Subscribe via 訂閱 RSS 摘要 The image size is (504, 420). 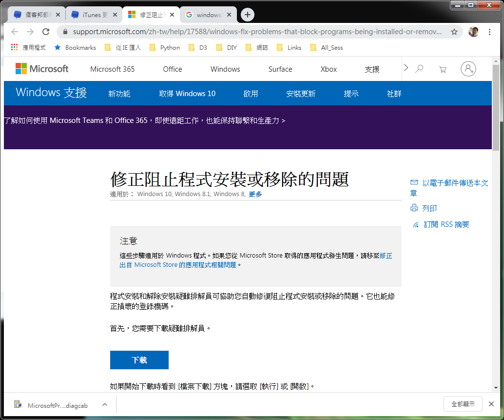pos(441,224)
